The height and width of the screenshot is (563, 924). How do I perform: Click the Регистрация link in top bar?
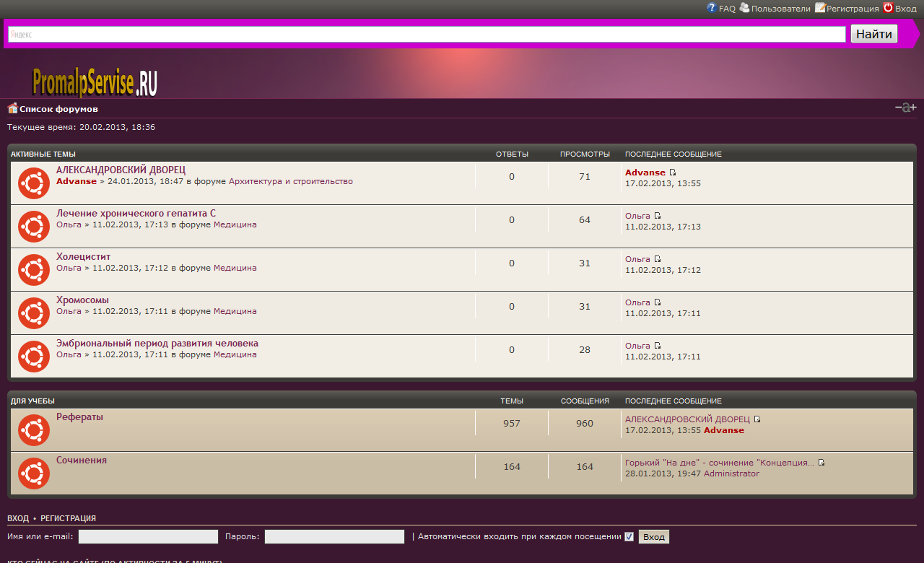pos(853,9)
